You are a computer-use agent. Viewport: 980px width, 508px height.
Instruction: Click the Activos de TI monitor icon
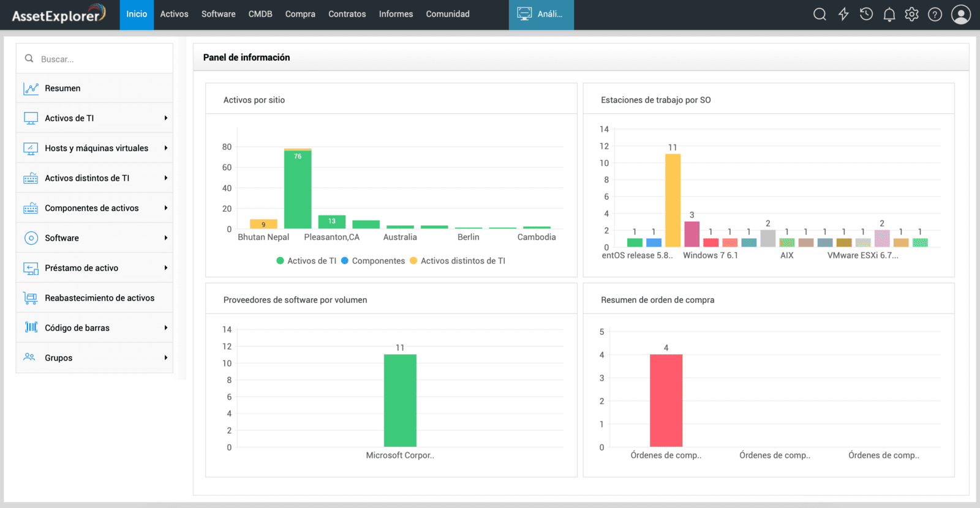(31, 118)
